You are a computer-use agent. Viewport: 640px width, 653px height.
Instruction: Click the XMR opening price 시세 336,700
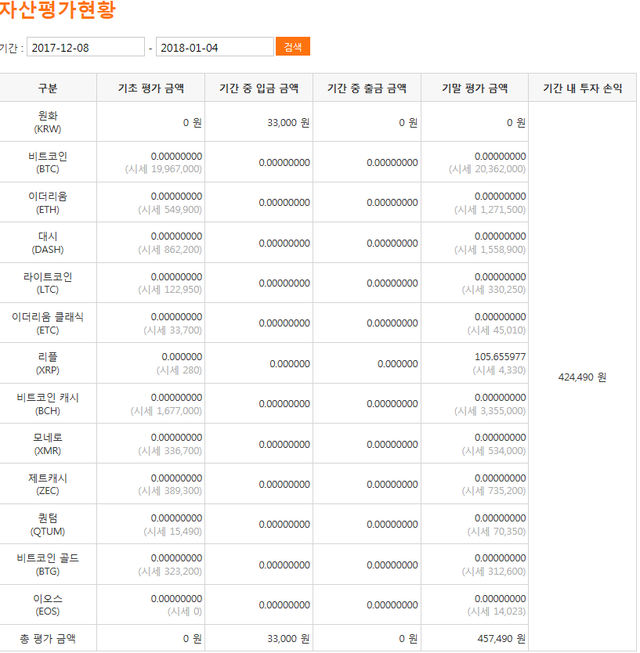(170, 451)
